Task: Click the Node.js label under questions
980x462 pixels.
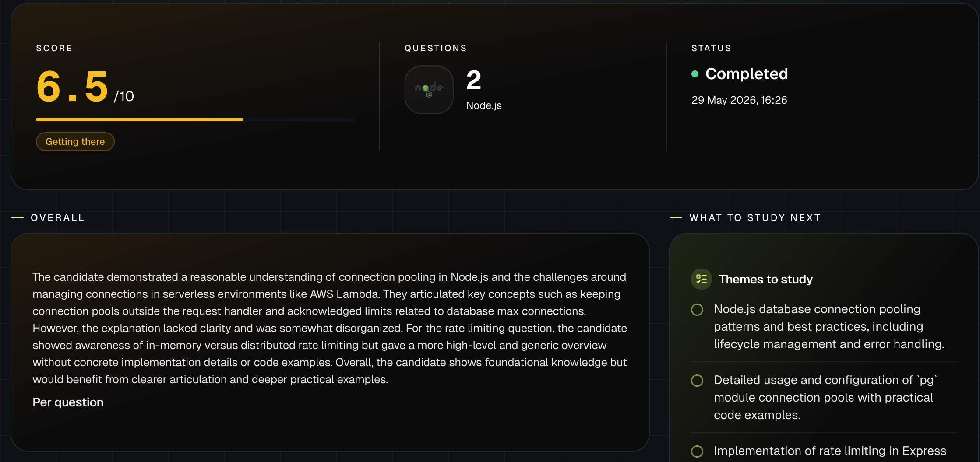Action: [x=484, y=105]
